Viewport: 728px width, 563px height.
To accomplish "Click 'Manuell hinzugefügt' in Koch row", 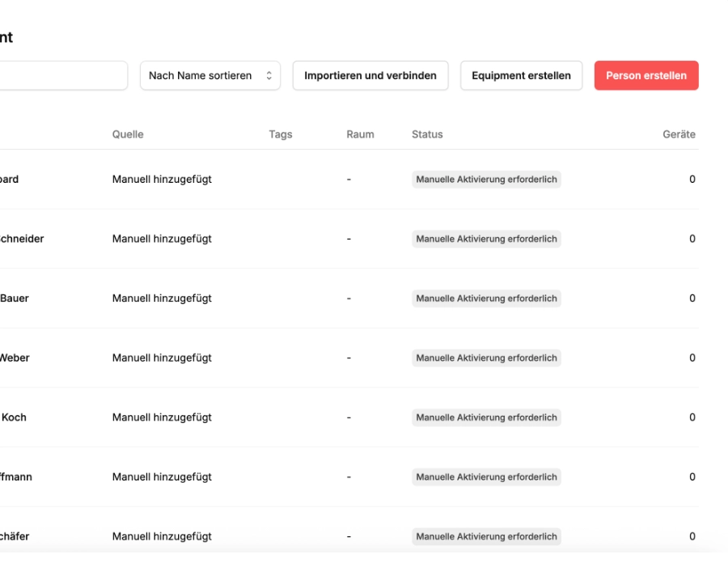I will (x=162, y=417).
